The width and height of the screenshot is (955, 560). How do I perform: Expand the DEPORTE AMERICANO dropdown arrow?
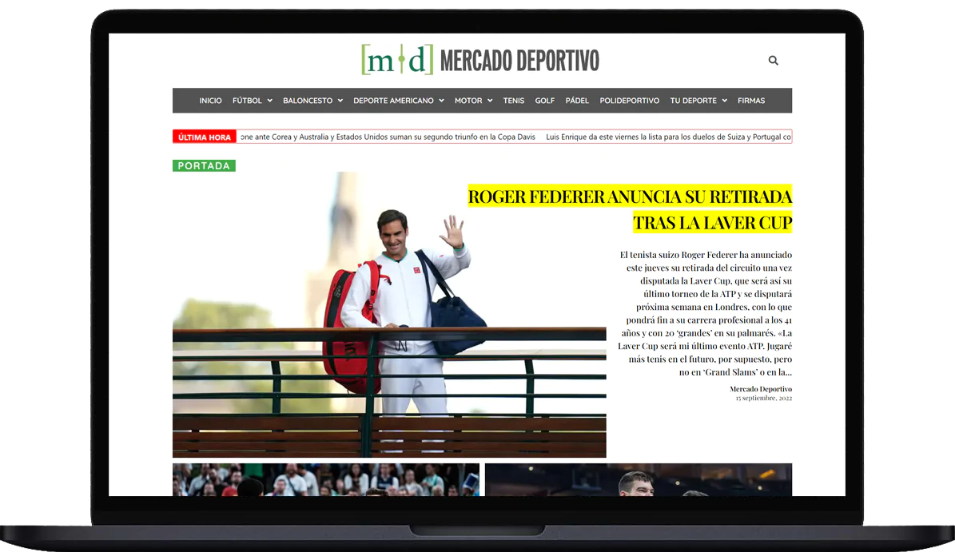pos(441,101)
